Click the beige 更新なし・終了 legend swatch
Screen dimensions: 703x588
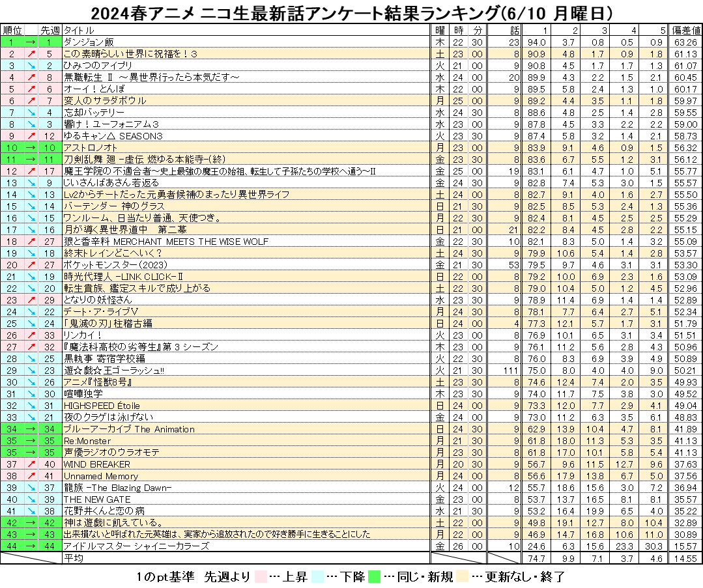click(x=462, y=576)
